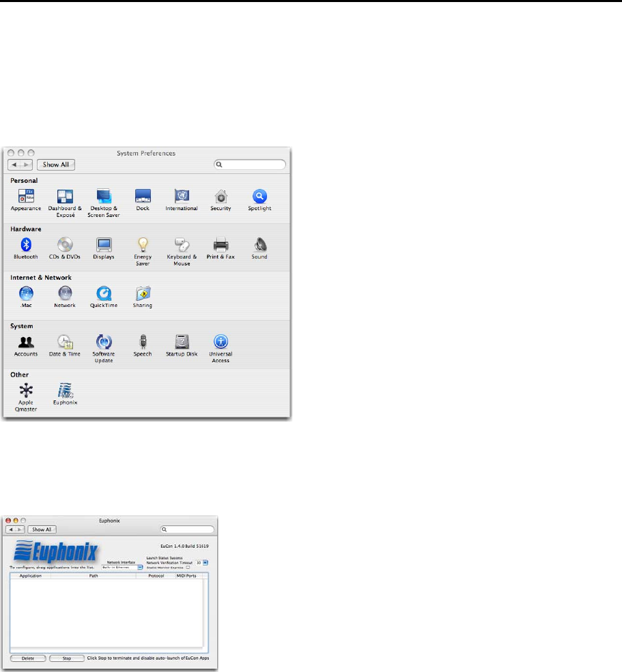Click Show All in the Euphonix window
The image size is (622, 672).
[42, 529]
